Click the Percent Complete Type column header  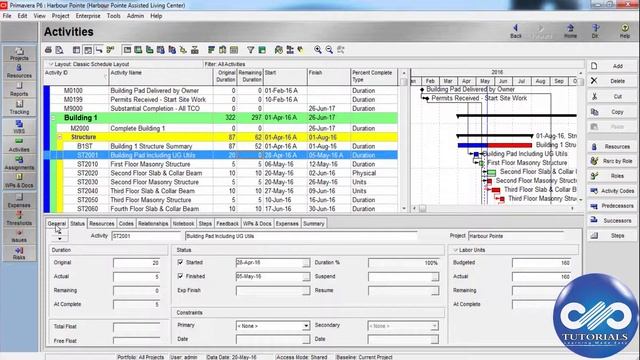tap(373, 76)
